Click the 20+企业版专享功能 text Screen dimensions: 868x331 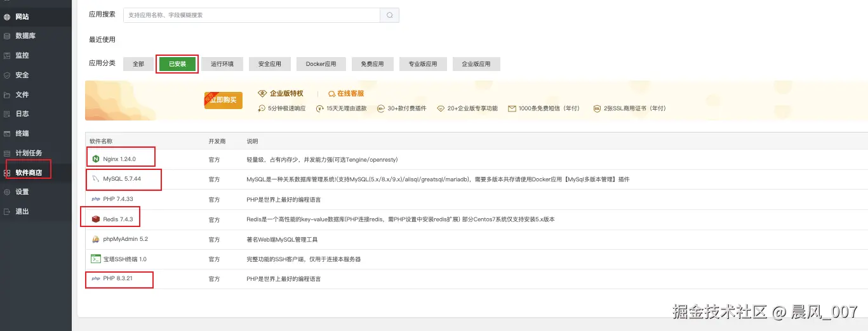tap(472, 108)
